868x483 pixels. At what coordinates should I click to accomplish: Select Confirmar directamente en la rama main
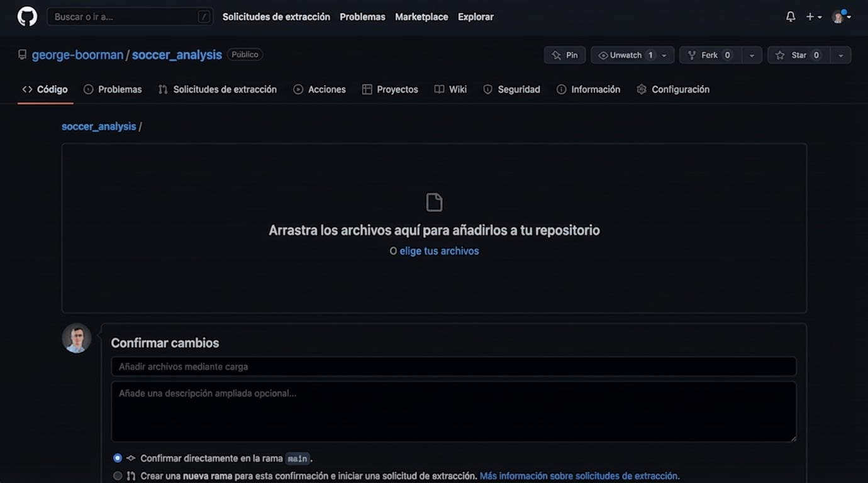[x=118, y=458]
